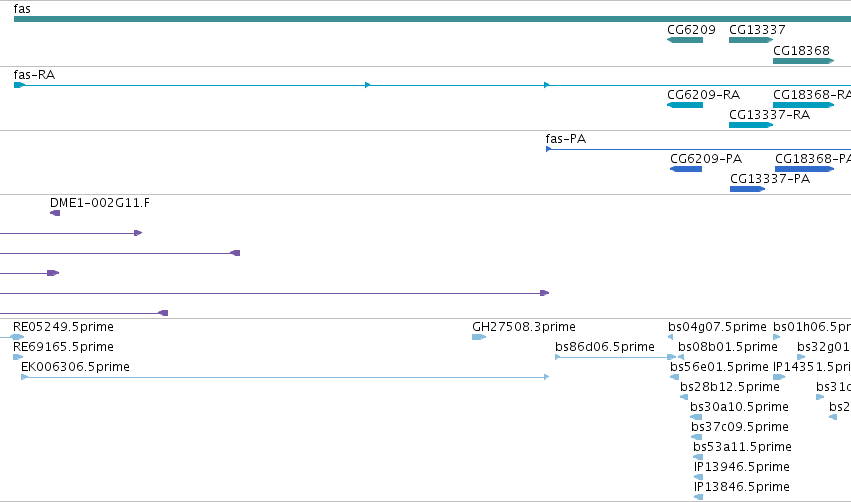Select the long fas gene bar
The width and height of the screenshot is (851, 502).
[432, 19]
